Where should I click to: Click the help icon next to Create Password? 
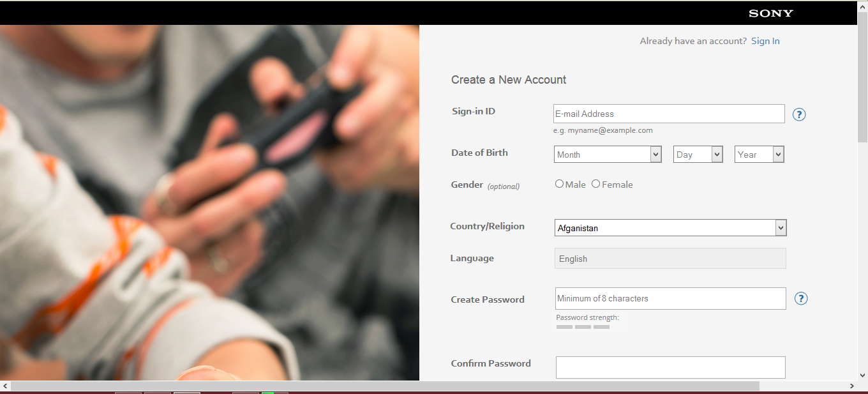[801, 298]
